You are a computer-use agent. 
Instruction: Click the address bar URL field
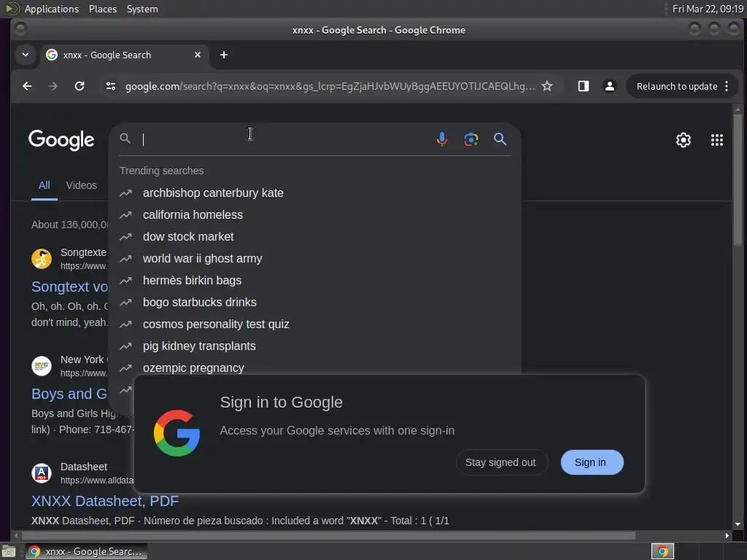[x=330, y=86]
